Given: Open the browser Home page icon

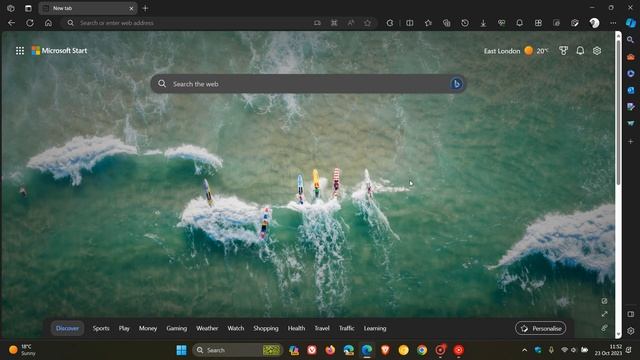Looking at the screenshot, I should click(x=48, y=23).
